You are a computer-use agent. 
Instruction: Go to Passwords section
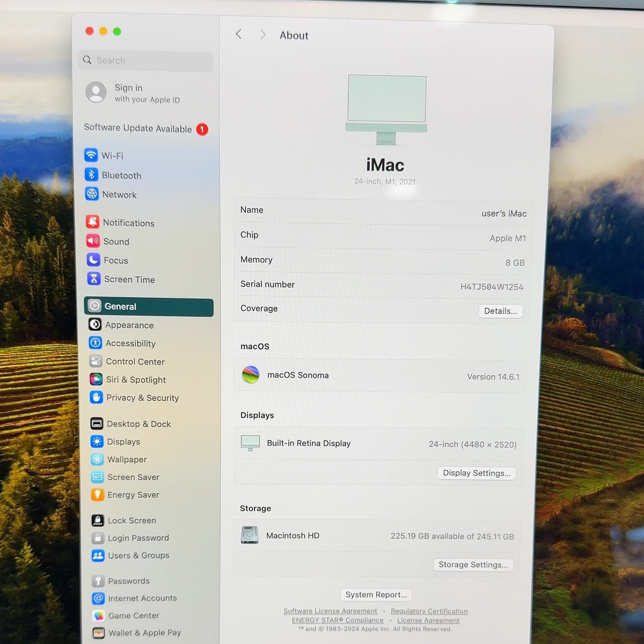122,581
